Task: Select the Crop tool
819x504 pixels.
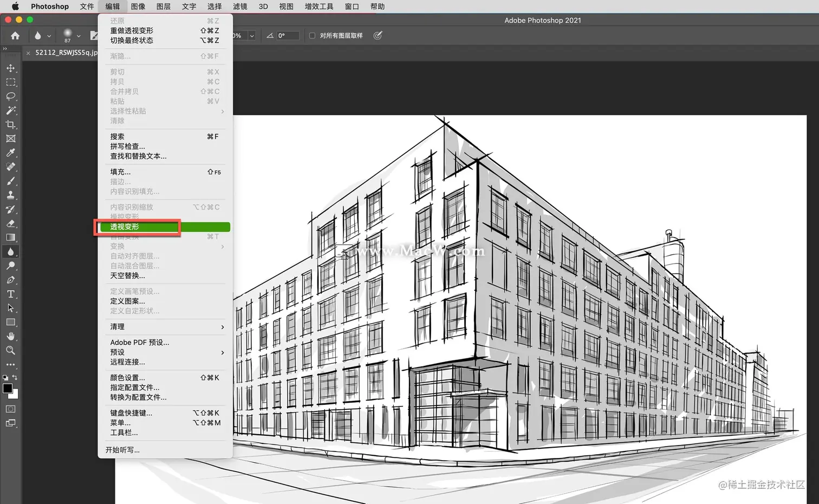Action: [x=11, y=125]
